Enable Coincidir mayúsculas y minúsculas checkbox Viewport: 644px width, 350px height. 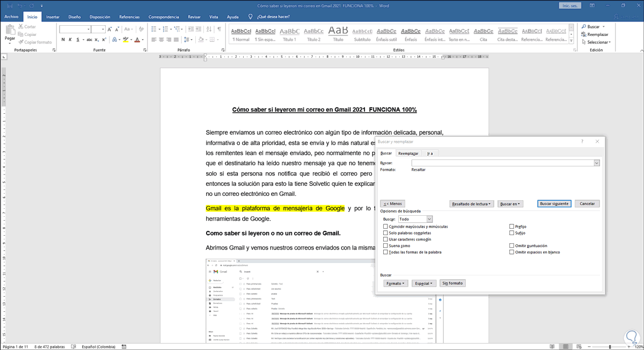(385, 227)
